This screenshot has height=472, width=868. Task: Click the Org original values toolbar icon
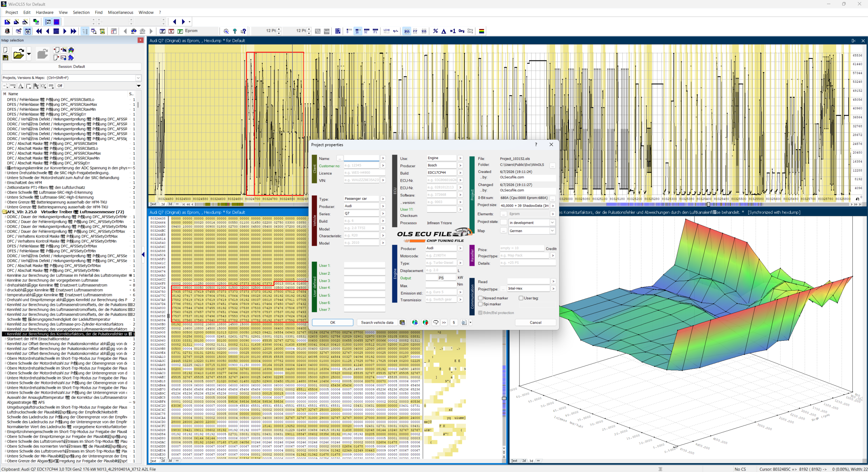coord(461,31)
